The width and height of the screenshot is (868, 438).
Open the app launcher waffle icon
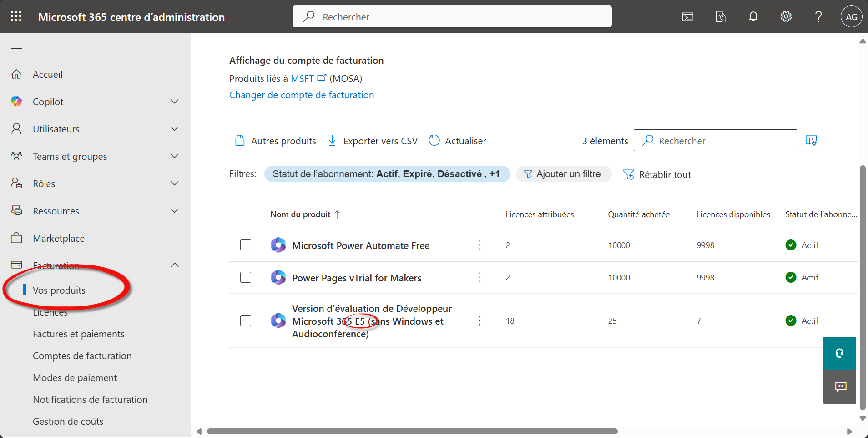coord(16,17)
